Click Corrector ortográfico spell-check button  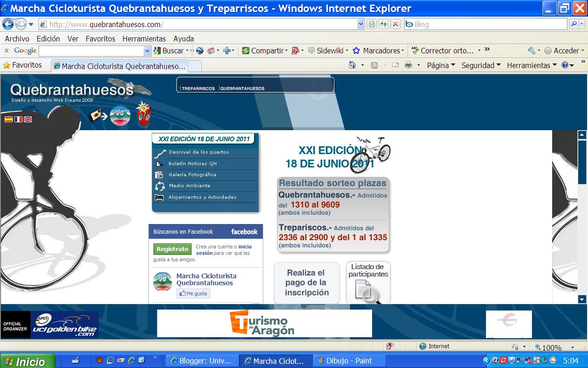pyautogui.click(x=442, y=51)
